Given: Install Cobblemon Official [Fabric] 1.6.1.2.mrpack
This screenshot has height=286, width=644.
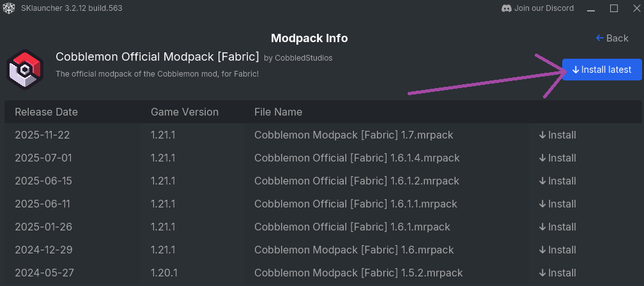Looking at the screenshot, I should pyautogui.click(x=557, y=181).
